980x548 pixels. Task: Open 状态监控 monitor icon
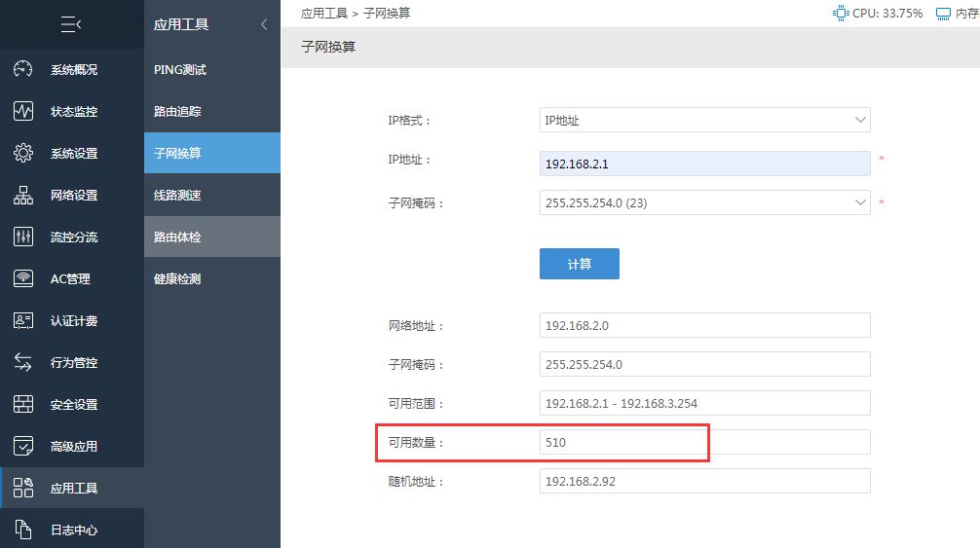pos(23,111)
